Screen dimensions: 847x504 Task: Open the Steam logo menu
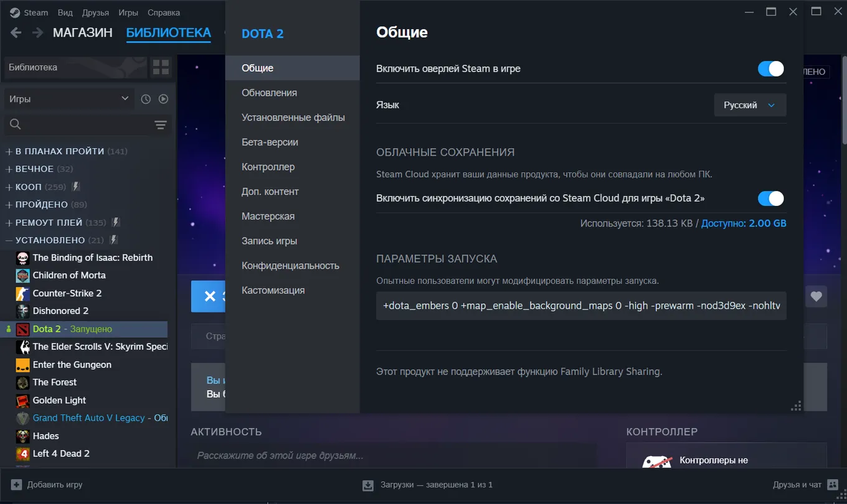[x=15, y=12]
